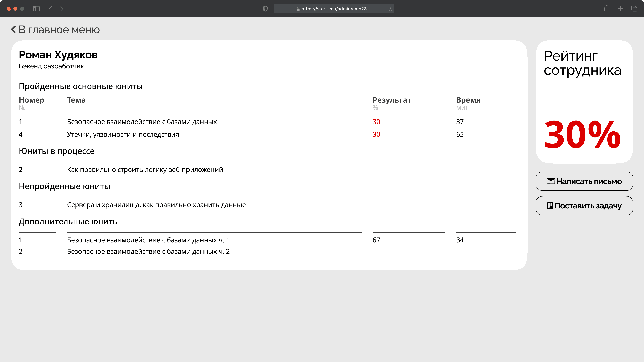Click heading Пройденные основные юниты
This screenshot has width=644, height=362.
81,86
